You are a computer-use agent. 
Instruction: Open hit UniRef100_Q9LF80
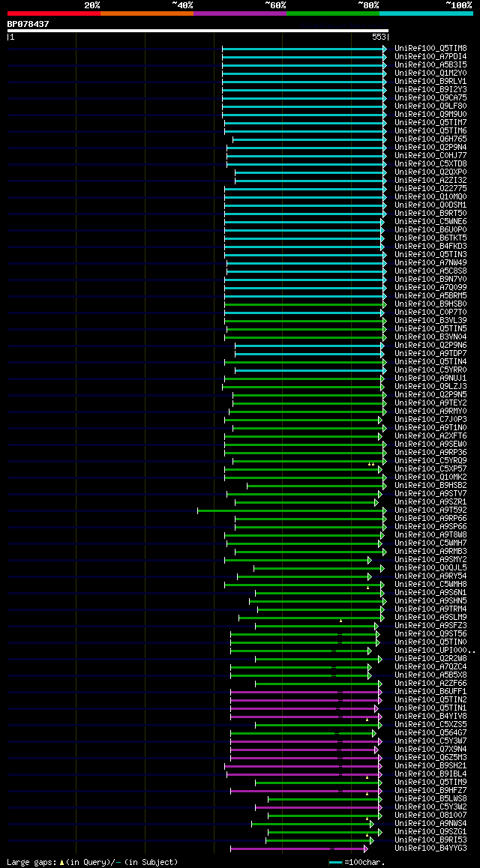(x=430, y=106)
